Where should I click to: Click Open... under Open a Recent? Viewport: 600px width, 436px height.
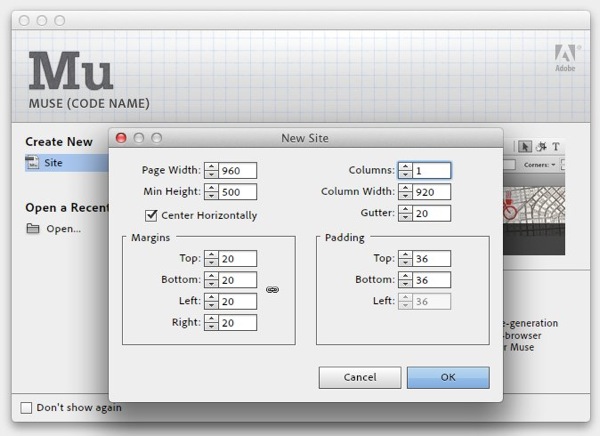coord(64,229)
